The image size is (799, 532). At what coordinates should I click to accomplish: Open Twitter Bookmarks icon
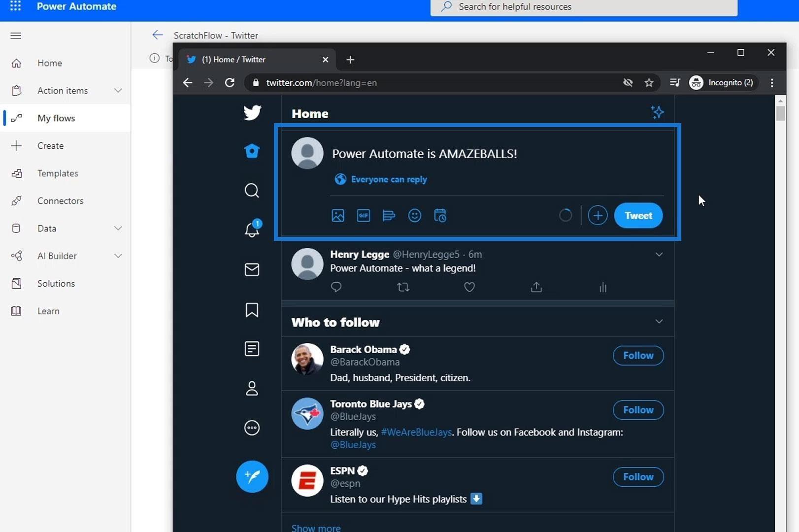click(x=252, y=310)
